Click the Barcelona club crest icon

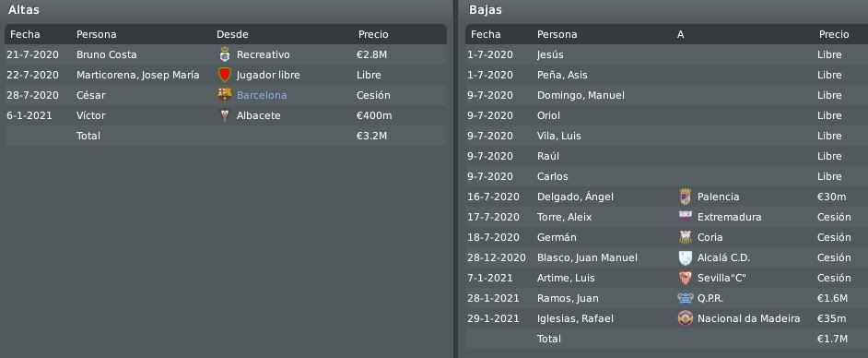[224, 95]
